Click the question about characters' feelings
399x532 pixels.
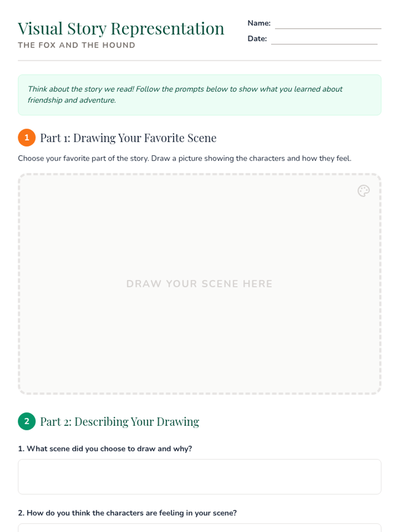(127, 513)
